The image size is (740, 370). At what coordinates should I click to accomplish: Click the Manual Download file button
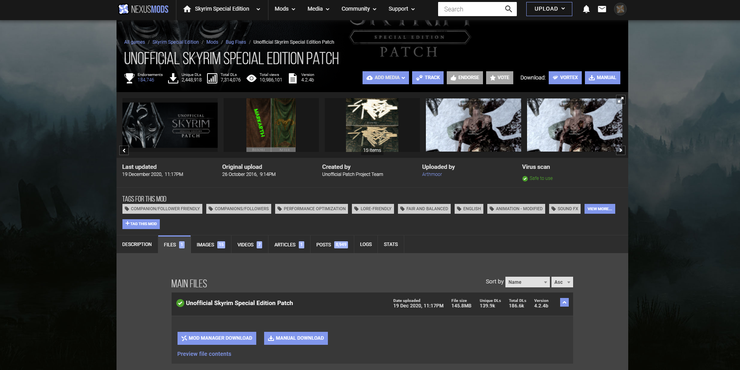(x=296, y=338)
